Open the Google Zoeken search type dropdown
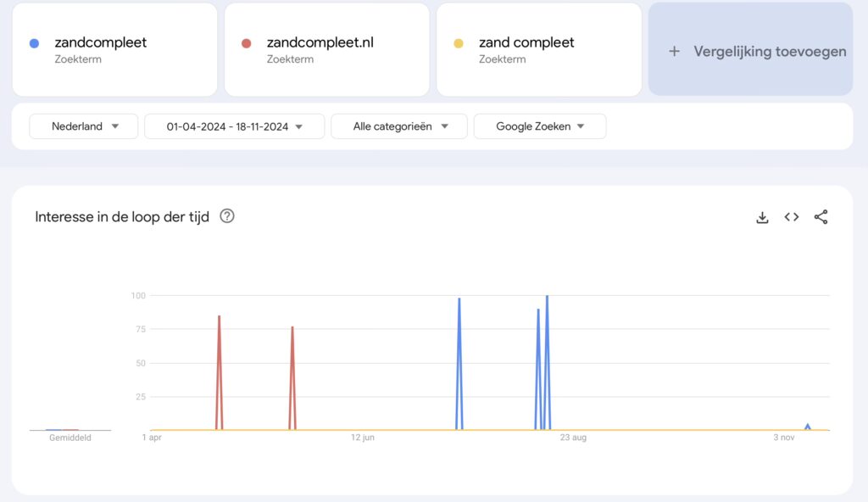868x502 pixels. [x=540, y=126]
